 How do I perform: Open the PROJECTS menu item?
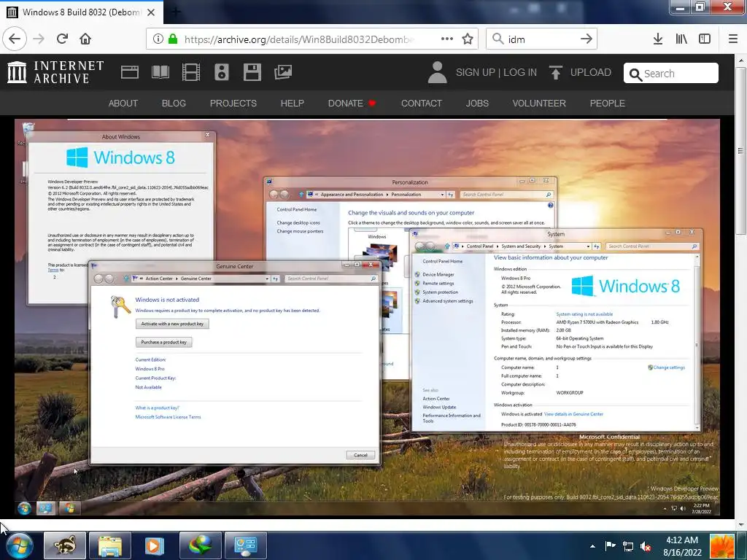pyautogui.click(x=233, y=104)
